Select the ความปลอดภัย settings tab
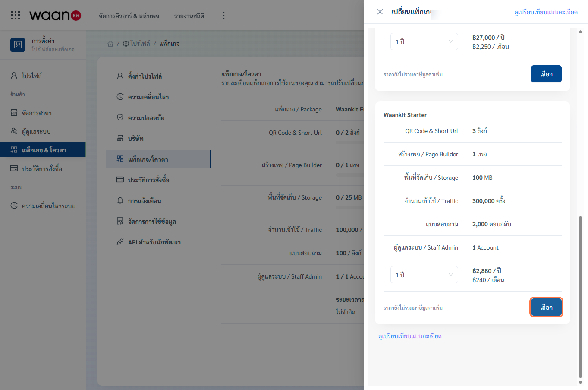The image size is (588, 390). pyautogui.click(x=158, y=117)
